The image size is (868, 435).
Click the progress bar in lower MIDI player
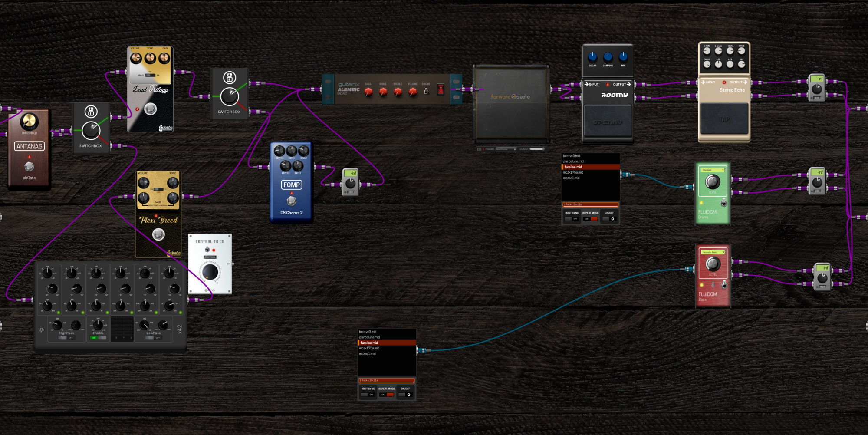(x=387, y=380)
